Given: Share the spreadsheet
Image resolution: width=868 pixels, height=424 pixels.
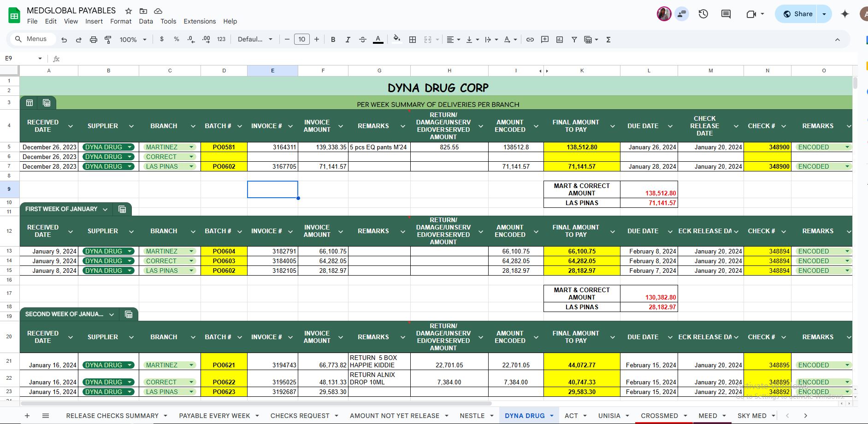Looking at the screenshot, I should 797,14.
